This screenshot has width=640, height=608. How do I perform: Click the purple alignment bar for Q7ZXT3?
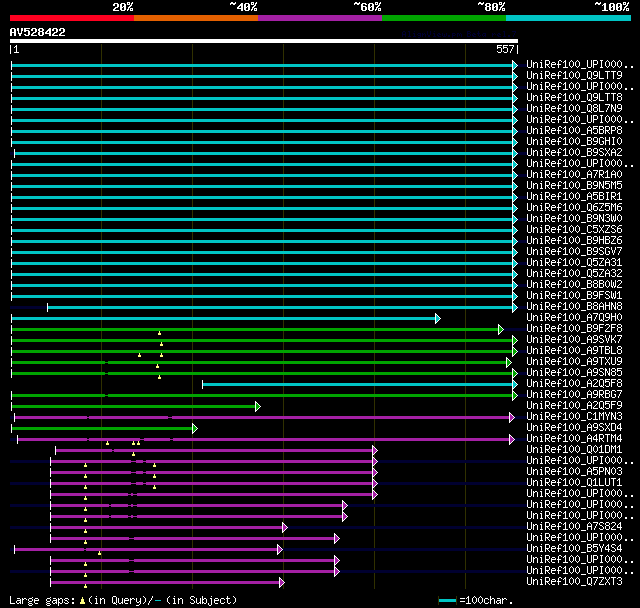(x=165, y=583)
